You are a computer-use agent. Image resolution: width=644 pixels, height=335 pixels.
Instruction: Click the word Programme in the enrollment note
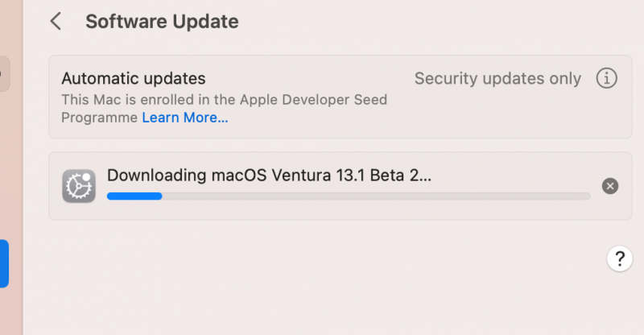[x=100, y=118]
